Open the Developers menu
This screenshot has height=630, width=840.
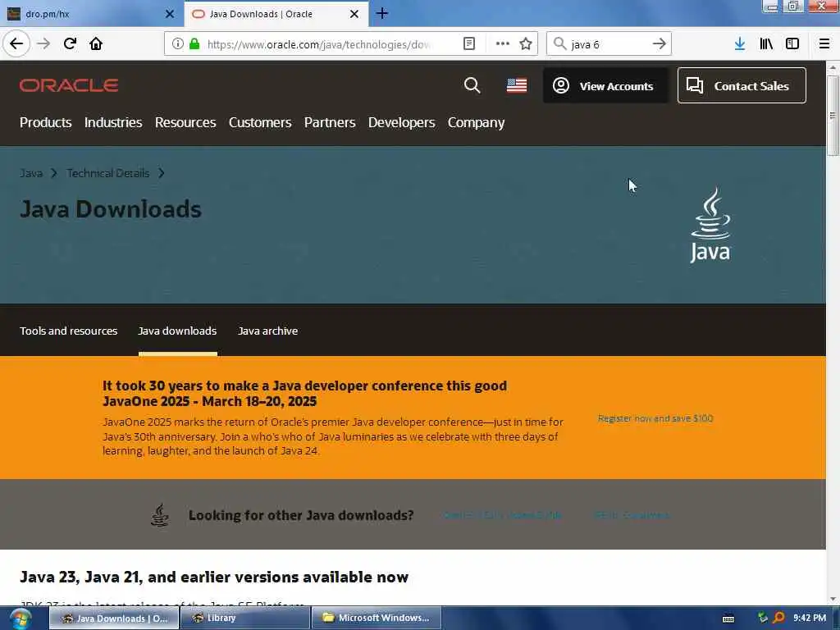tap(401, 123)
